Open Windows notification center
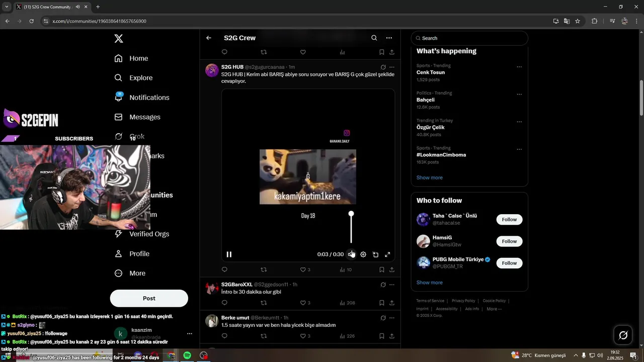644x362 pixels. (x=633, y=355)
